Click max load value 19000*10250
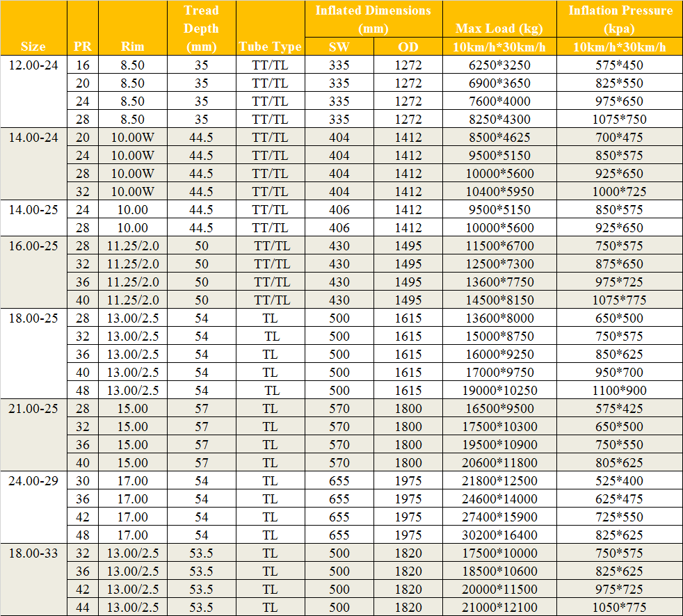This screenshot has height=616, width=683. [x=499, y=390]
